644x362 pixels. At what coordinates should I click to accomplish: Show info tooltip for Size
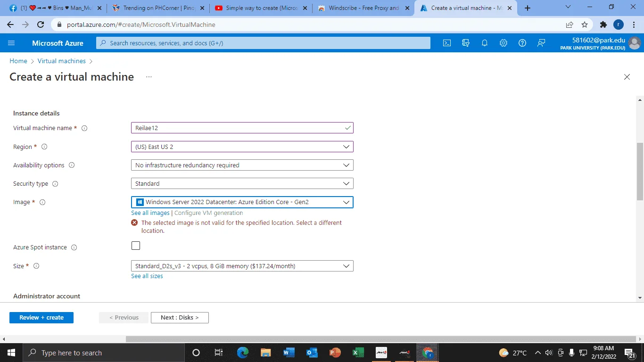[x=36, y=266]
